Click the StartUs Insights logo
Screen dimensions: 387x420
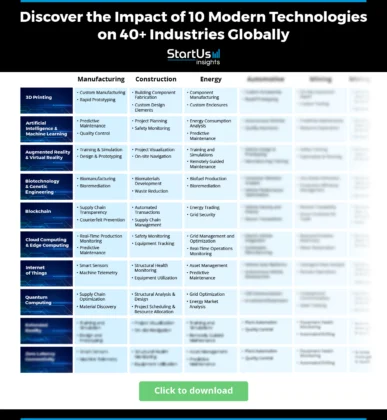point(194,57)
